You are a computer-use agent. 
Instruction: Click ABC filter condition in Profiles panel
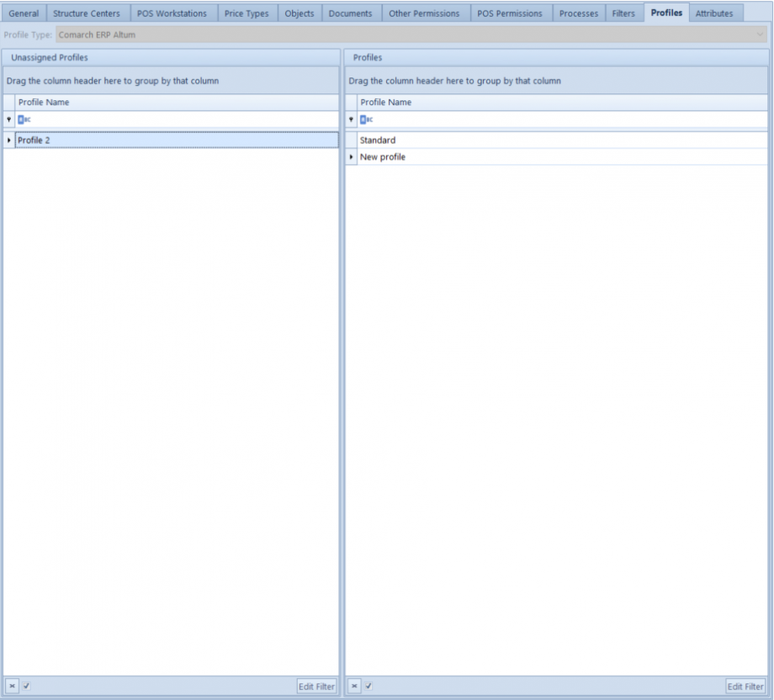click(366, 119)
